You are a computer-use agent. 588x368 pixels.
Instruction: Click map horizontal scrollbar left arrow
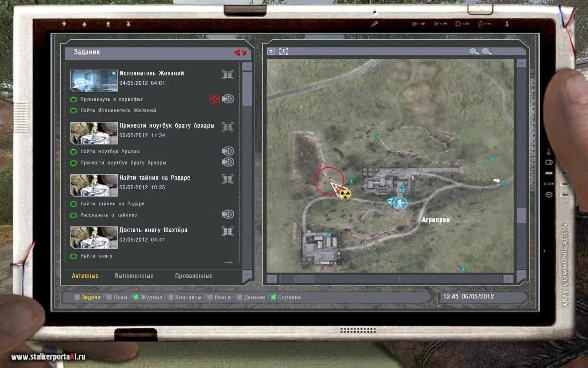tap(272, 279)
